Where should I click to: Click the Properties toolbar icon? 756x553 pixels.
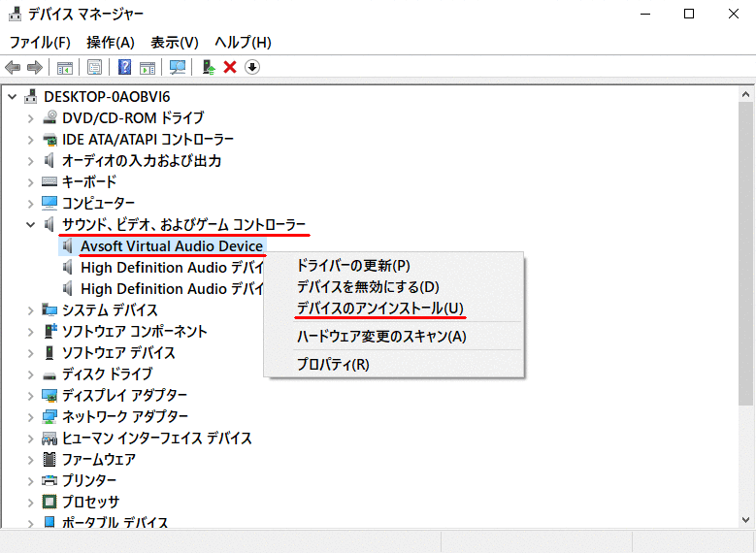click(95, 67)
